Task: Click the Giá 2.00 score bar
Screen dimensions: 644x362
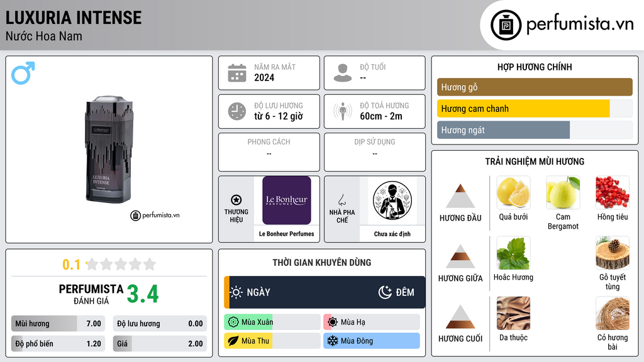Action: pyautogui.click(x=160, y=344)
